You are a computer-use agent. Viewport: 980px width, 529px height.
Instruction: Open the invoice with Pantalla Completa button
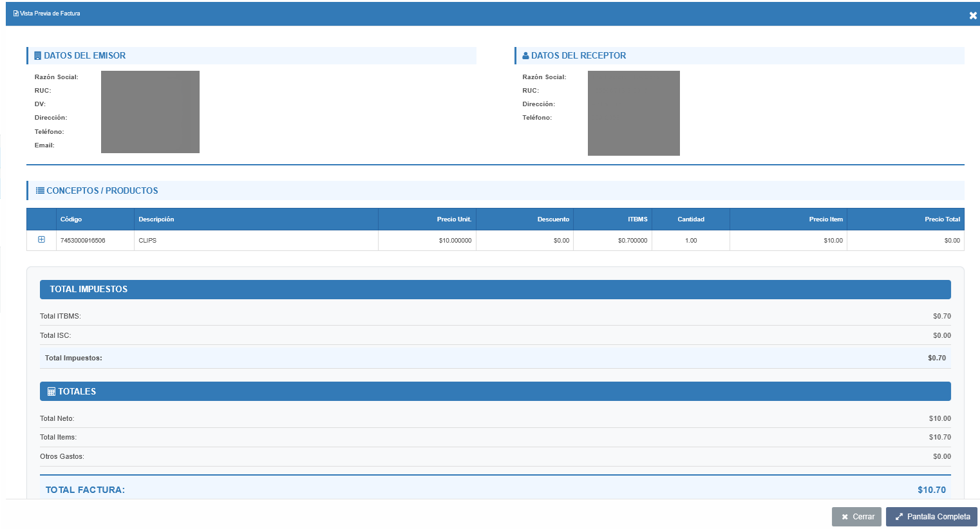coord(931,517)
